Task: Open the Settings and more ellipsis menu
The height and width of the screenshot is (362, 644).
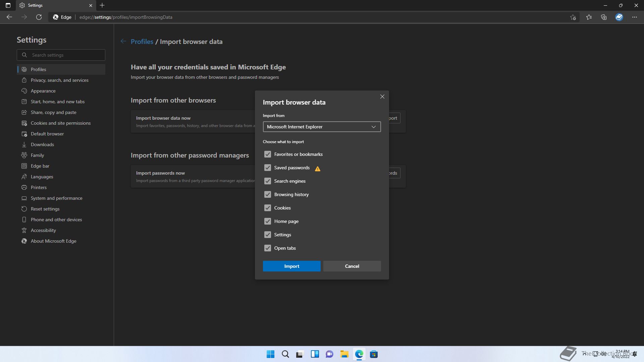Action: 634,17
